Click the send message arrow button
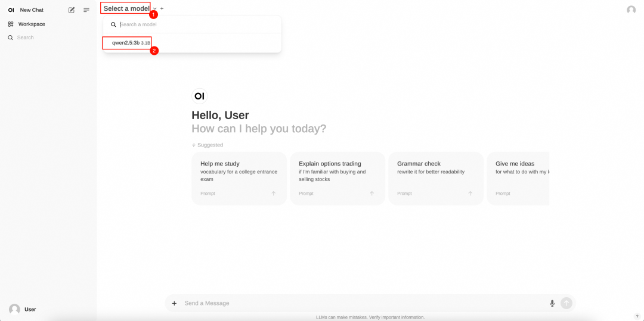This screenshot has height=321, width=644. point(566,303)
